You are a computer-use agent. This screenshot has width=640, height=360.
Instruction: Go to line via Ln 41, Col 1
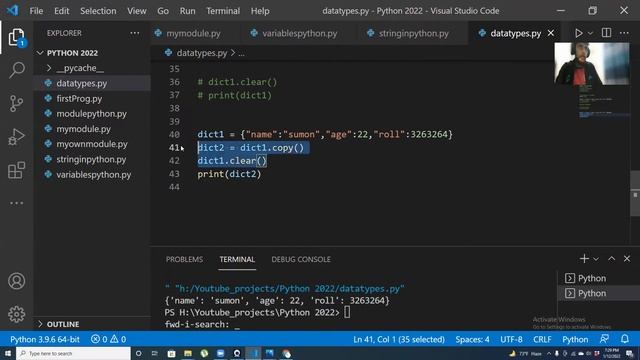pos(399,339)
